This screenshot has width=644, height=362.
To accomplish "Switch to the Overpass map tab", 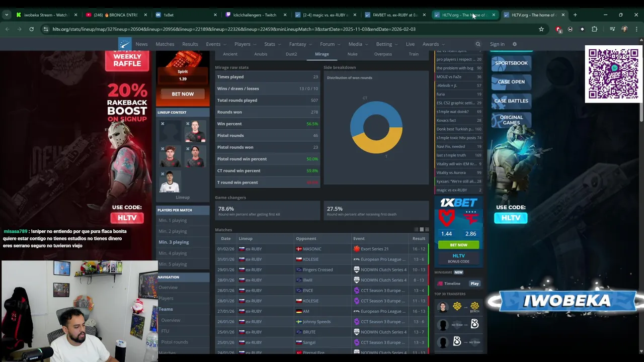I will (383, 54).
